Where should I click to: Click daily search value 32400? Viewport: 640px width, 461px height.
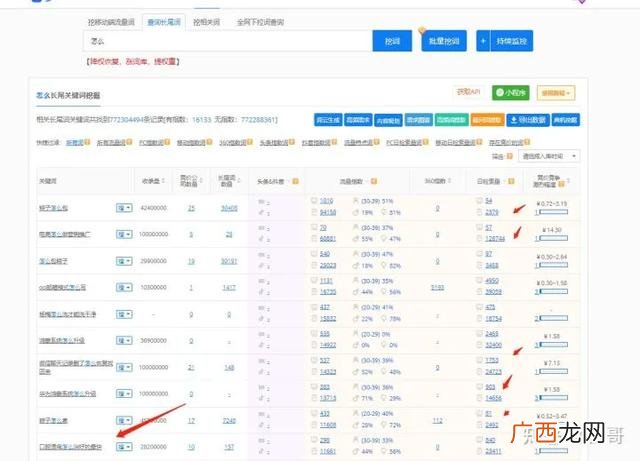coord(493,345)
